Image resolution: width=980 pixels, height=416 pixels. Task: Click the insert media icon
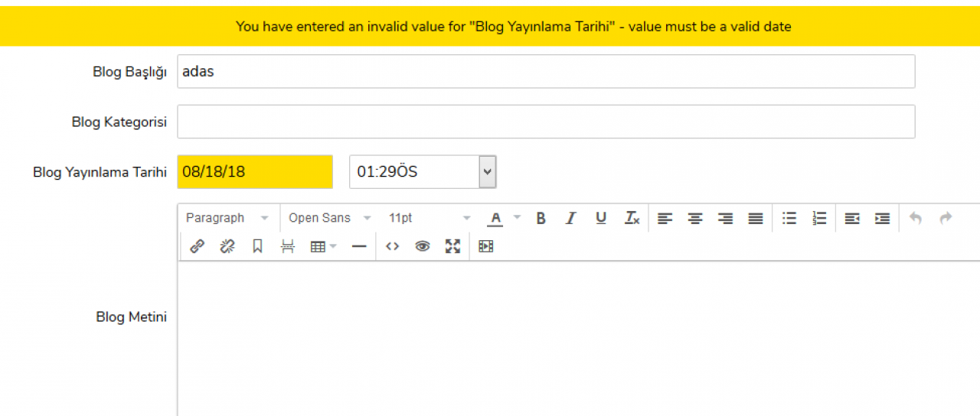486,246
